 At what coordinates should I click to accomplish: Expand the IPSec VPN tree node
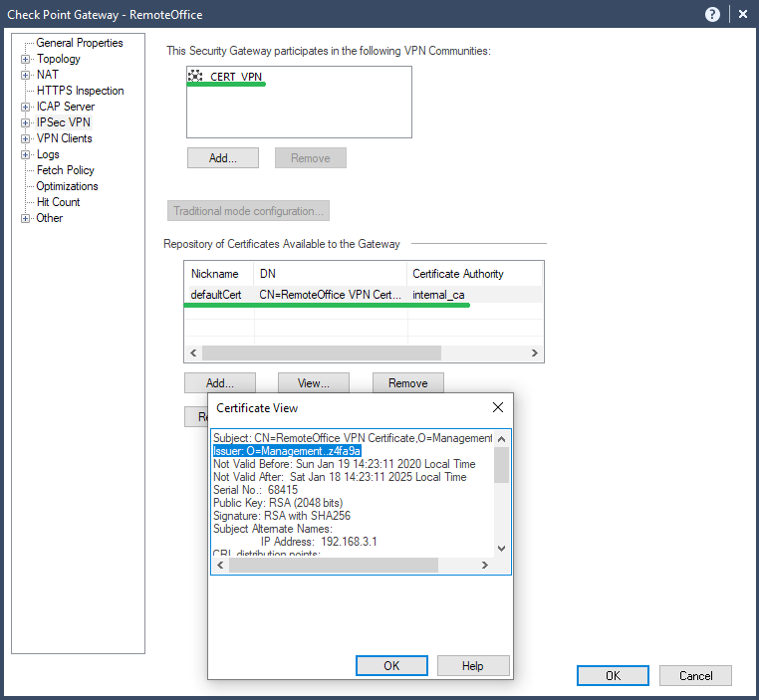pyautogui.click(x=25, y=122)
